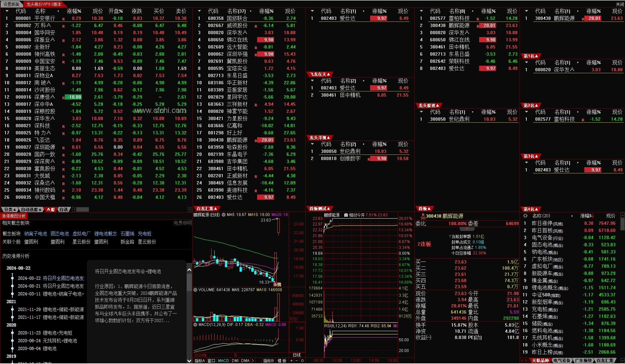Expand the 飞龙在天 panel header
The height and width of the screenshot is (364, 625).
[x=320, y=74]
